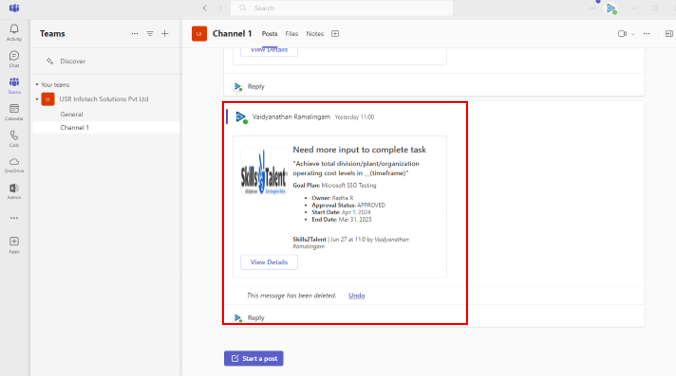
Task: Click the Skills2Talent logo thumbnail
Action: [263, 172]
